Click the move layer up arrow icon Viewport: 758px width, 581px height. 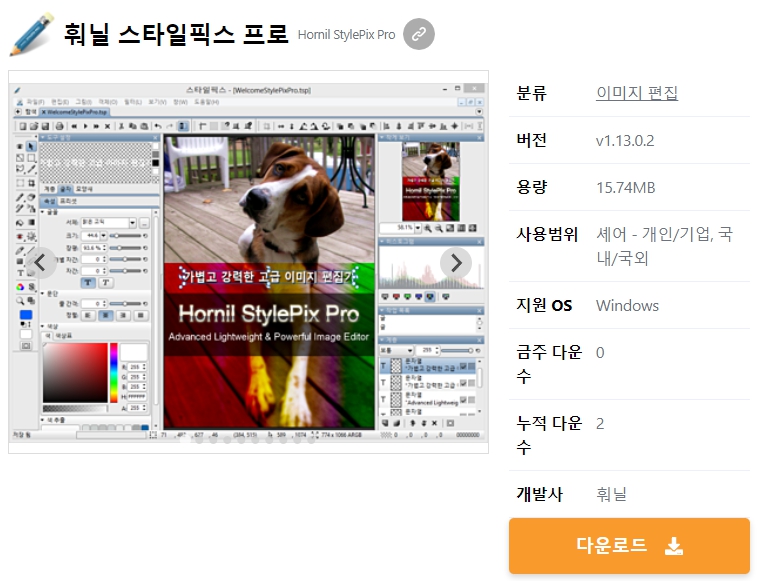[413, 423]
